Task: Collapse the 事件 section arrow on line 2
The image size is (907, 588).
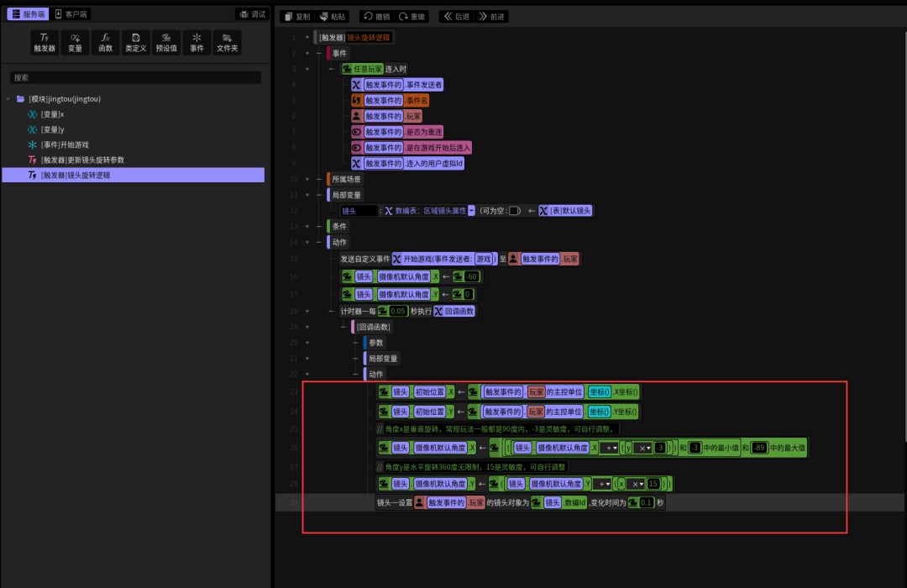Action: pyautogui.click(x=307, y=53)
